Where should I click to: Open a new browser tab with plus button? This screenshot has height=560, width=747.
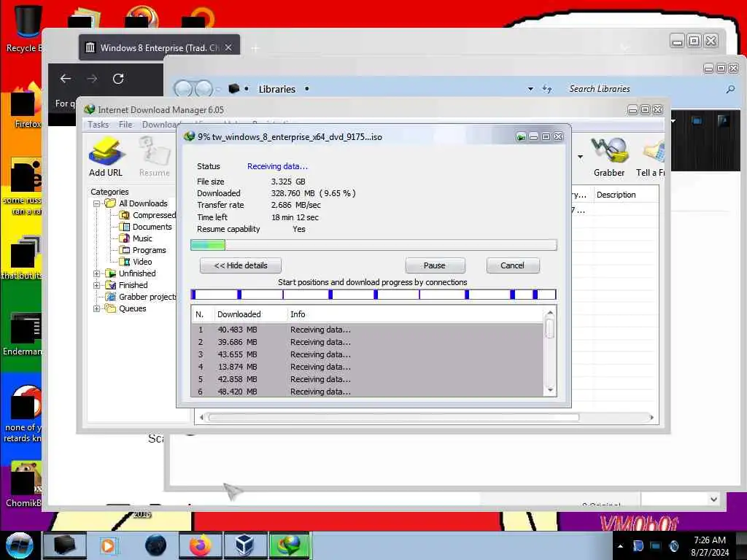coord(255,48)
